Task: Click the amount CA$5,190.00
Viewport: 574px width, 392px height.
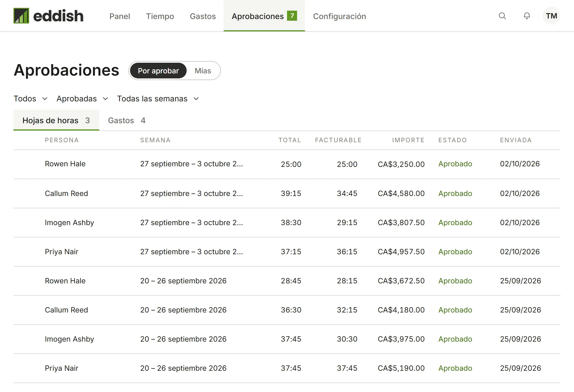Action: [x=401, y=368]
